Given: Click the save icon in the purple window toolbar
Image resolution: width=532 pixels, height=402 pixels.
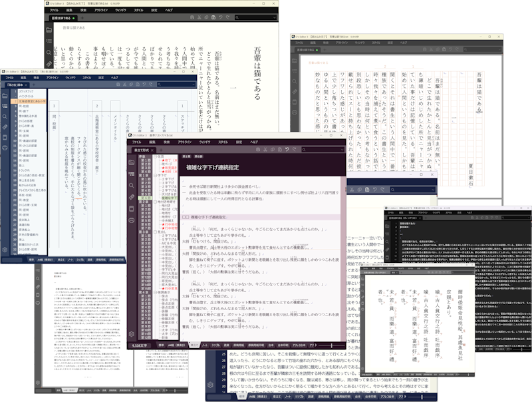Looking at the screenshot, I should pyautogui.click(x=258, y=149).
